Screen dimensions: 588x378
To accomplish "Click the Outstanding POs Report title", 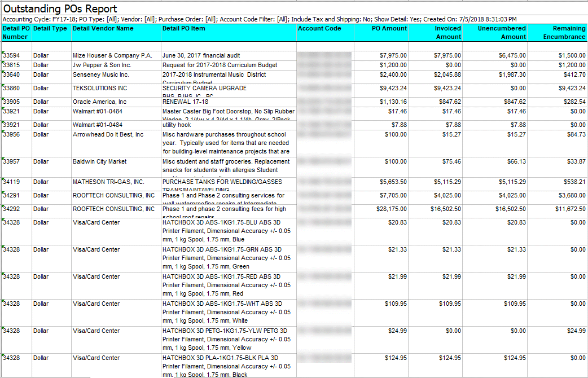I will (61, 9).
